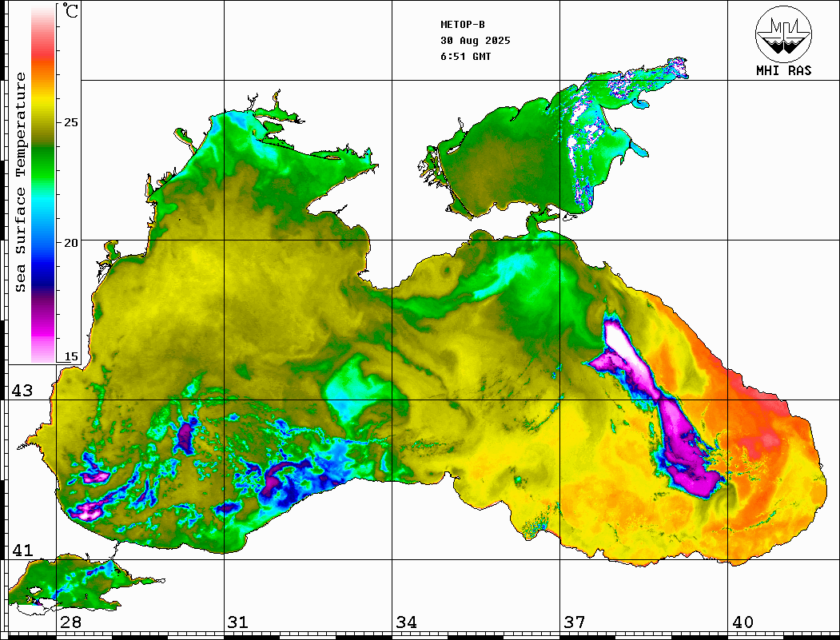Click the 'METOP-B' satellite label
Image resolution: width=840 pixels, height=640 pixels.
[x=463, y=25]
